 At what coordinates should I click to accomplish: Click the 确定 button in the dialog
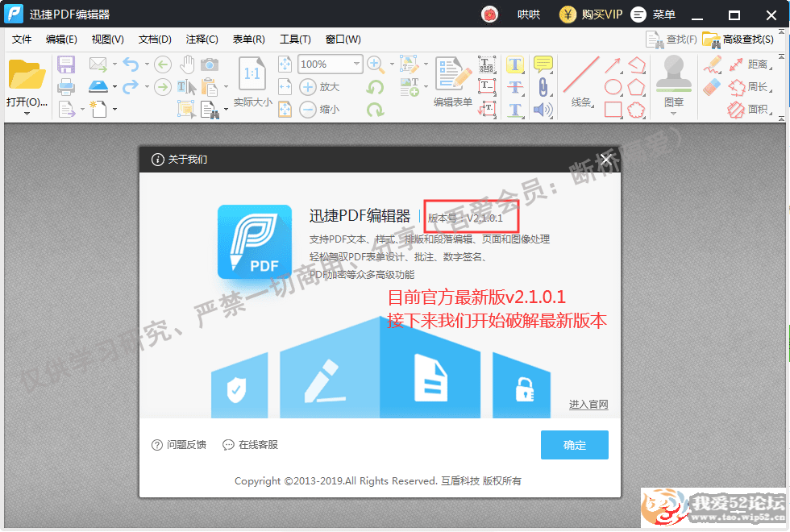(x=574, y=445)
